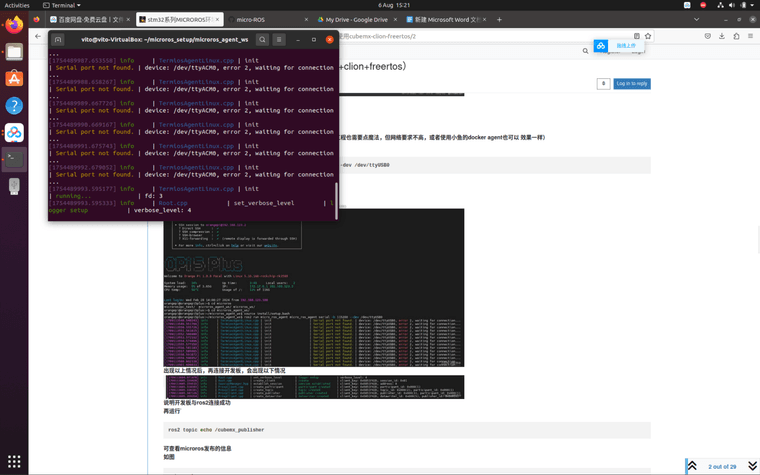Click the 2 out of 29 post indicator
Image resolution: width=760 pixels, height=475 pixels.
pyautogui.click(x=722, y=467)
